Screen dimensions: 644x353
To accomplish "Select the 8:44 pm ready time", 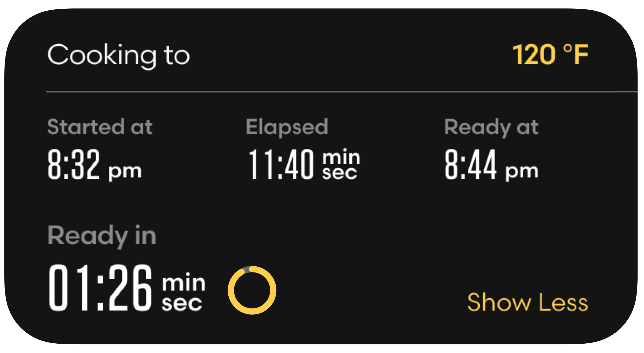I will [470, 164].
